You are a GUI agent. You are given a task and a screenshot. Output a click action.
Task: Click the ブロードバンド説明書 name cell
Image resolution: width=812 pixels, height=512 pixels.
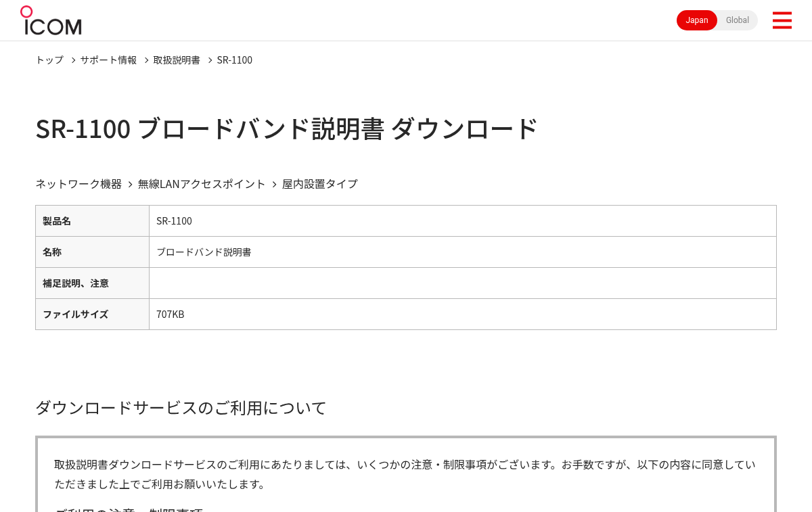point(463,252)
